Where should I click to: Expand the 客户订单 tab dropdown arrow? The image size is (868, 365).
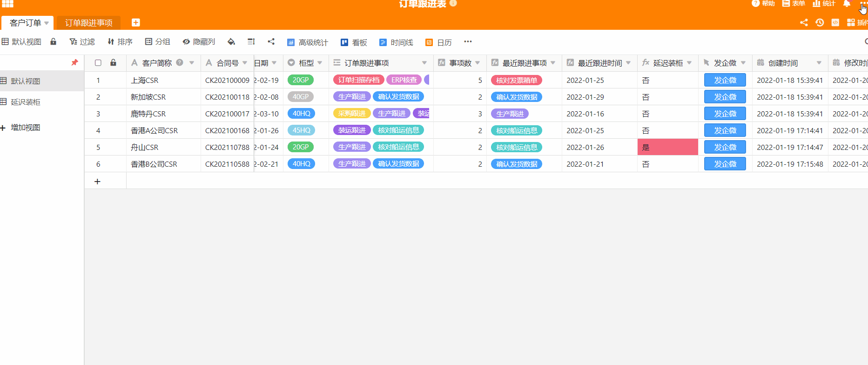47,23
